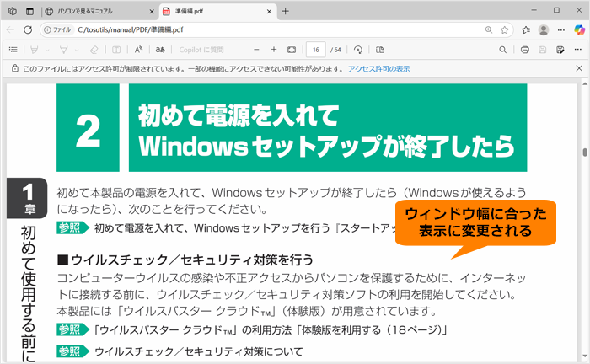Close the 準備編.pdf tab
Screen dimensions: 590x364
269,12
